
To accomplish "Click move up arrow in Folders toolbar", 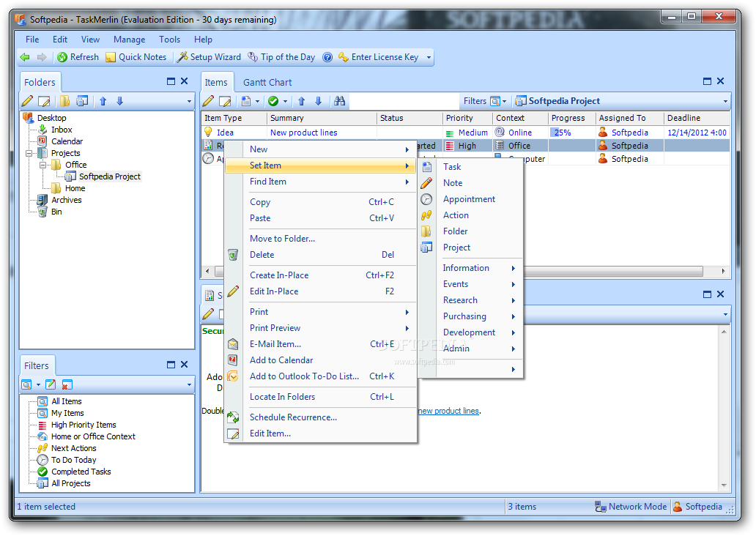I will point(103,101).
